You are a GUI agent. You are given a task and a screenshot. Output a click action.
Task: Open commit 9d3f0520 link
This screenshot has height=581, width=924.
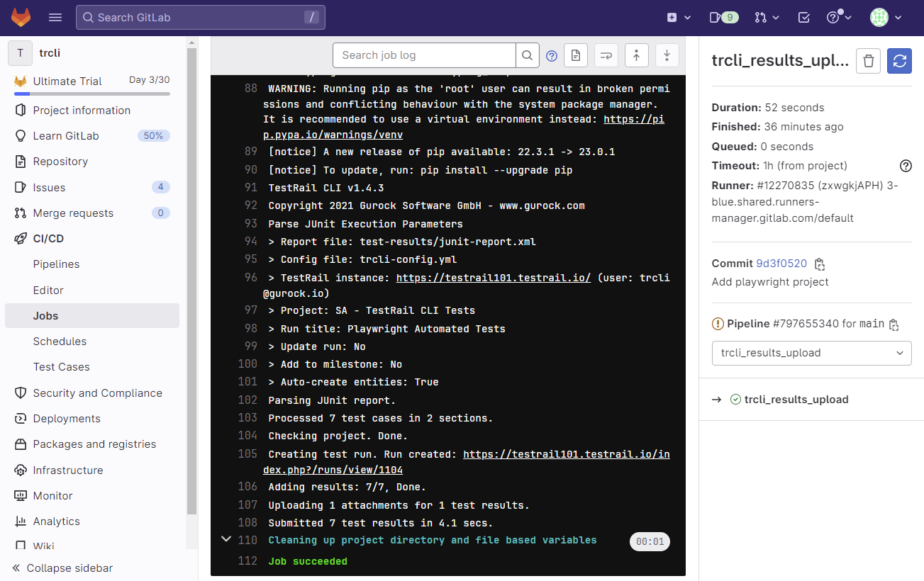pyautogui.click(x=781, y=264)
